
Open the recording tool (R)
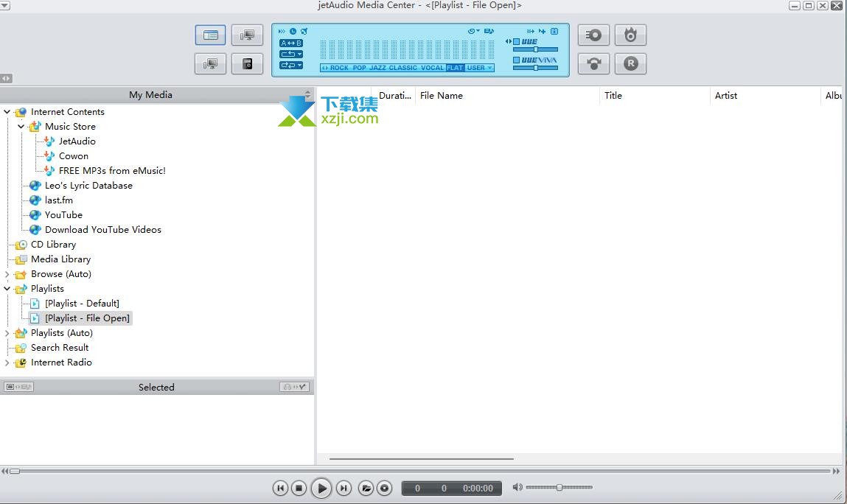(x=630, y=64)
